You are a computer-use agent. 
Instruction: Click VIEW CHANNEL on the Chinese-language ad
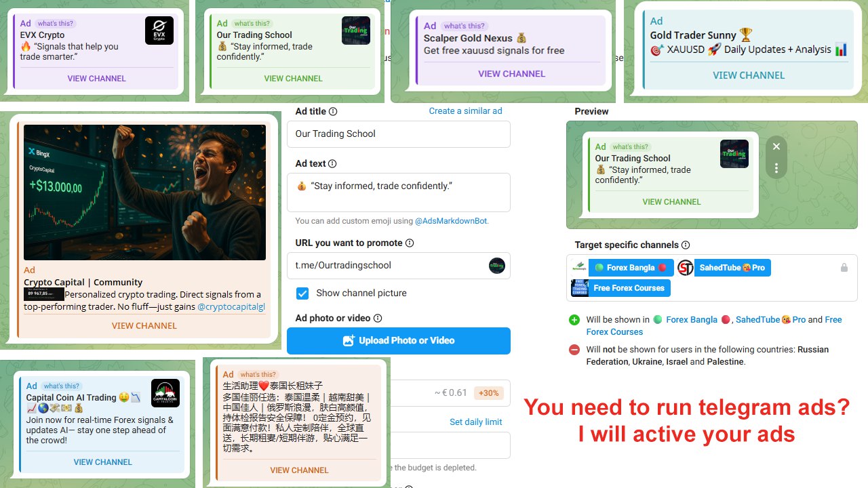[x=299, y=470]
